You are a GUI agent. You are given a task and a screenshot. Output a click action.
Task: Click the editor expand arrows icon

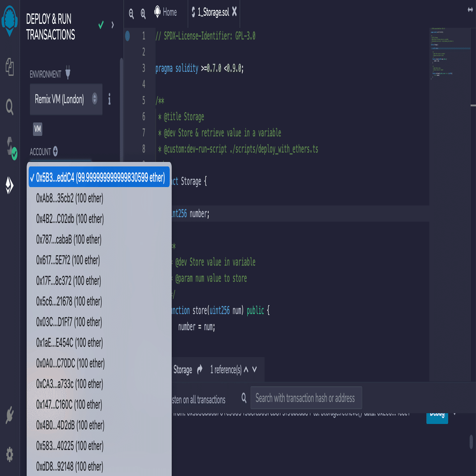tap(470, 10)
